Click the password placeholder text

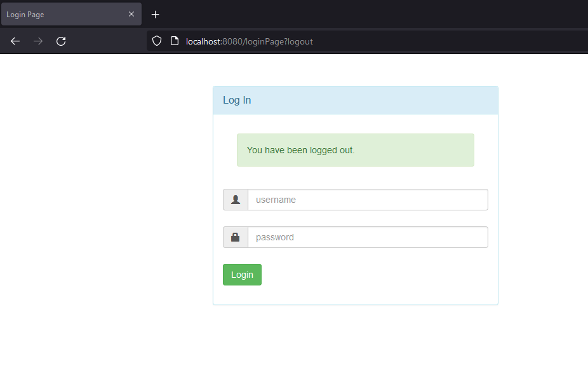(274, 237)
